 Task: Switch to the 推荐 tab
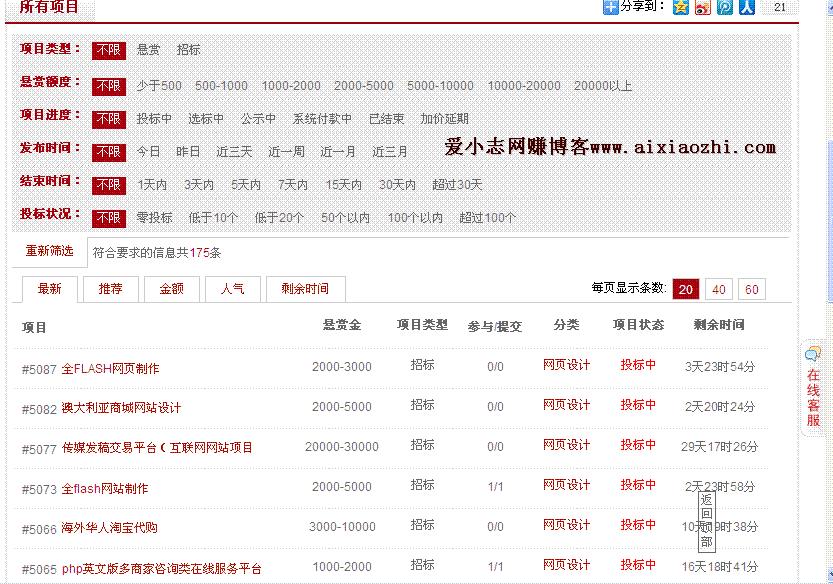coord(110,289)
